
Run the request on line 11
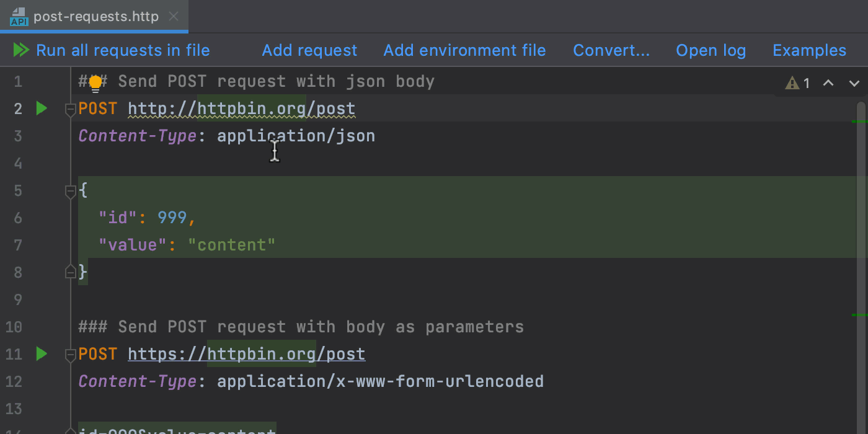[42, 354]
